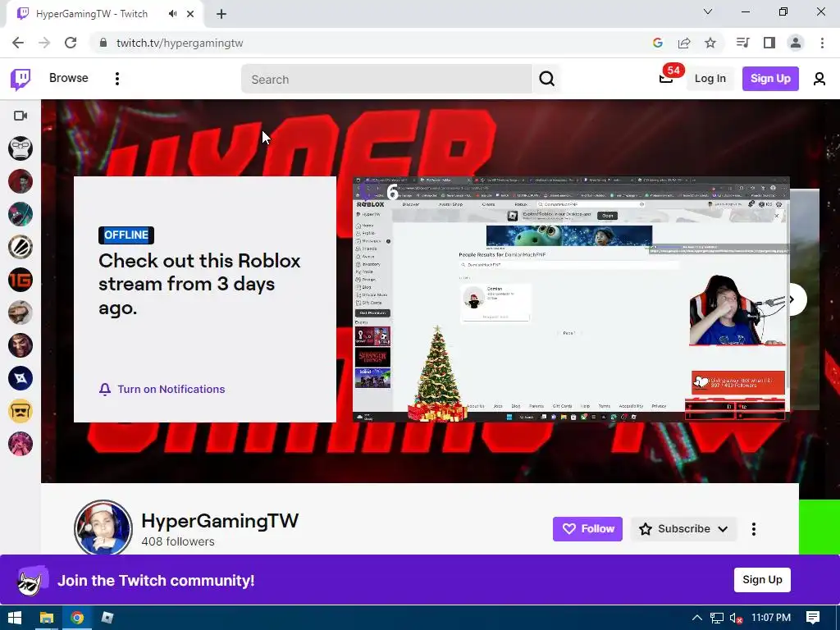Click the muted volume tray icon
Viewport: 840px width, 630px height.
(x=736, y=618)
